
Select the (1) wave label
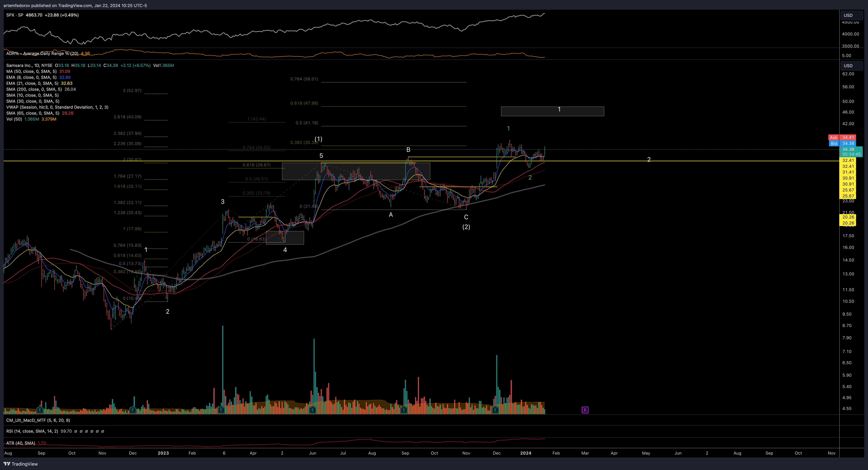click(318, 139)
